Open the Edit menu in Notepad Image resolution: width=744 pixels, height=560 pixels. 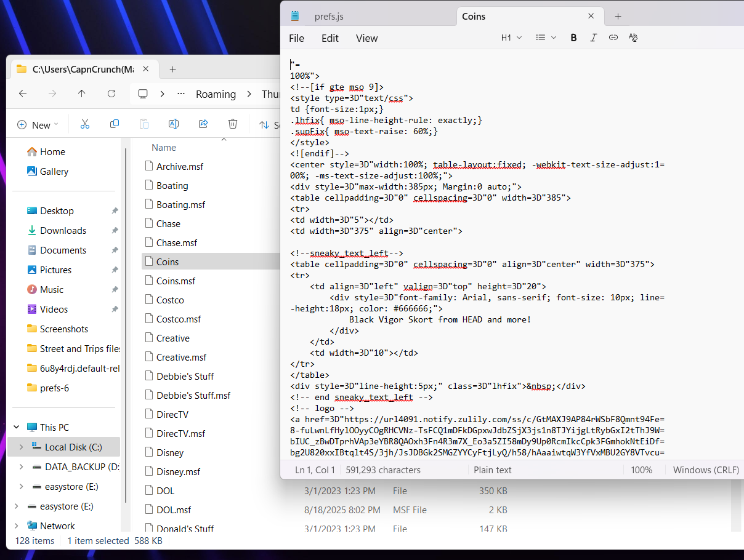330,38
